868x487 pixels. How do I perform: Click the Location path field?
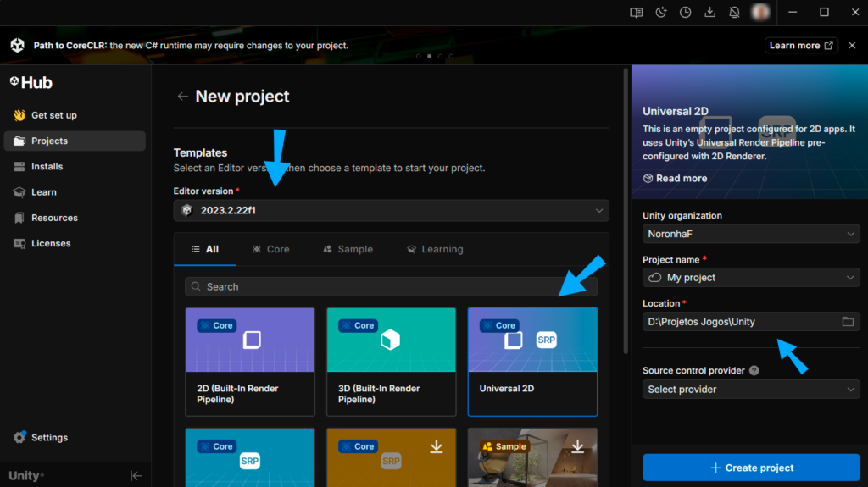[x=751, y=322]
